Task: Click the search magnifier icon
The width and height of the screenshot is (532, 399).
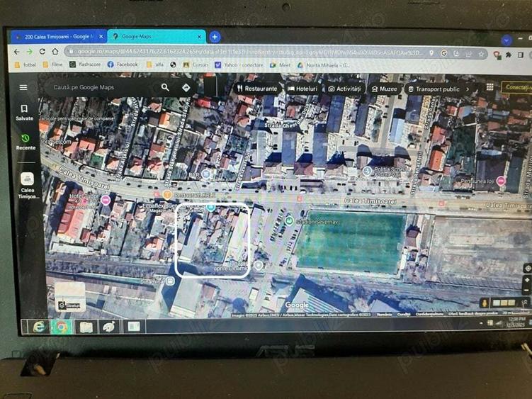Action: [x=165, y=87]
